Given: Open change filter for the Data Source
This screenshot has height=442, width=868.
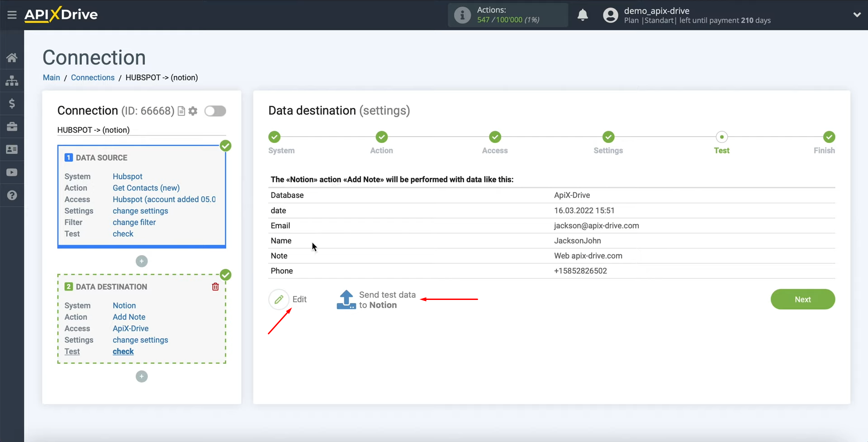Looking at the screenshot, I should pos(134,222).
